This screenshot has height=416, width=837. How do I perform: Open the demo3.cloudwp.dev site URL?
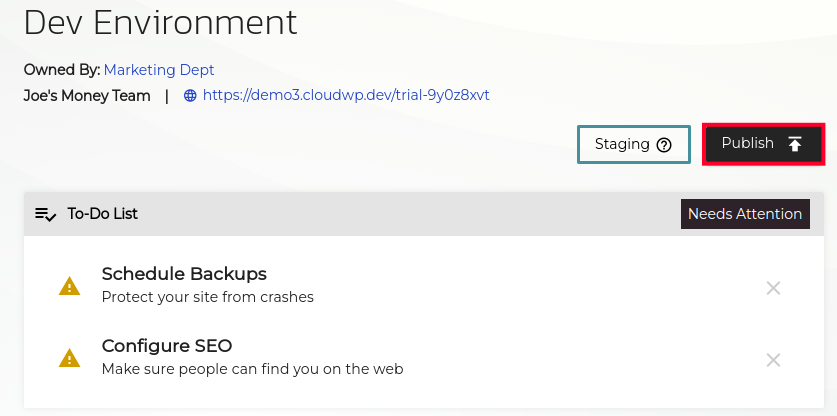pos(346,96)
